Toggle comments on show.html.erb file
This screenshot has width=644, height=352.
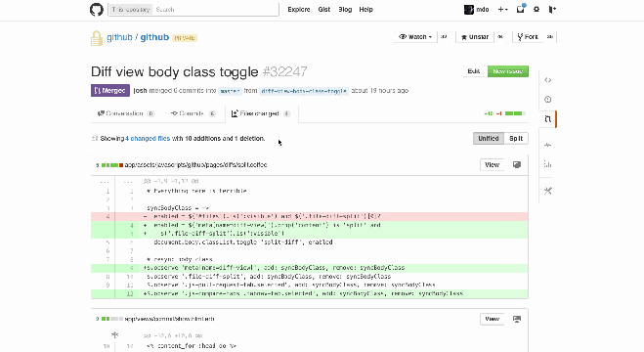(517, 319)
